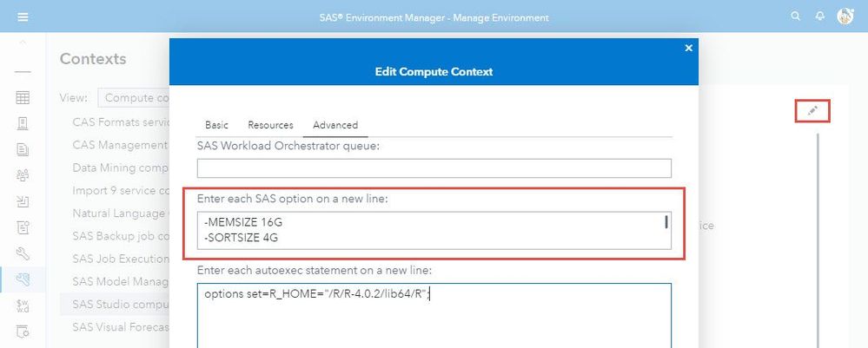Click the pencil edit icon

[x=812, y=111]
